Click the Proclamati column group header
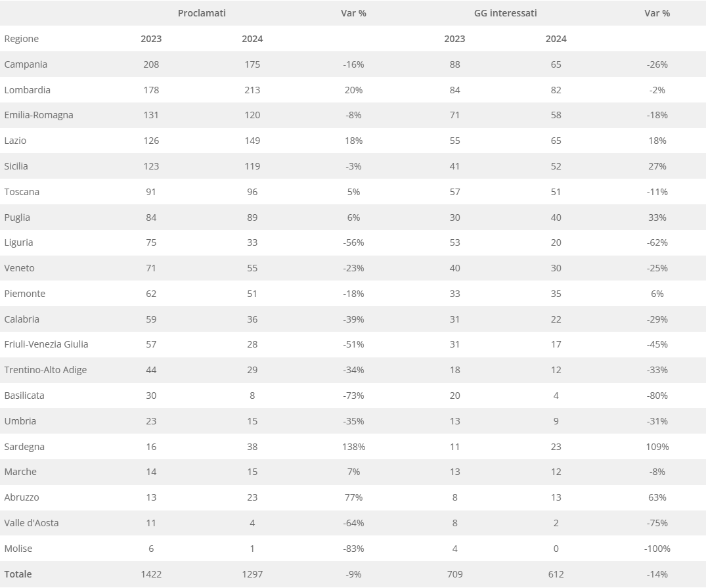Image resolution: width=706 pixels, height=588 pixels. (202, 13)
